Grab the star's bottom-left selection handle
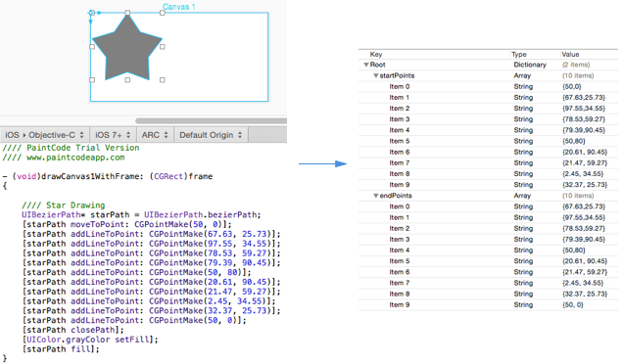The image size is (623, 364). point(92,80)
